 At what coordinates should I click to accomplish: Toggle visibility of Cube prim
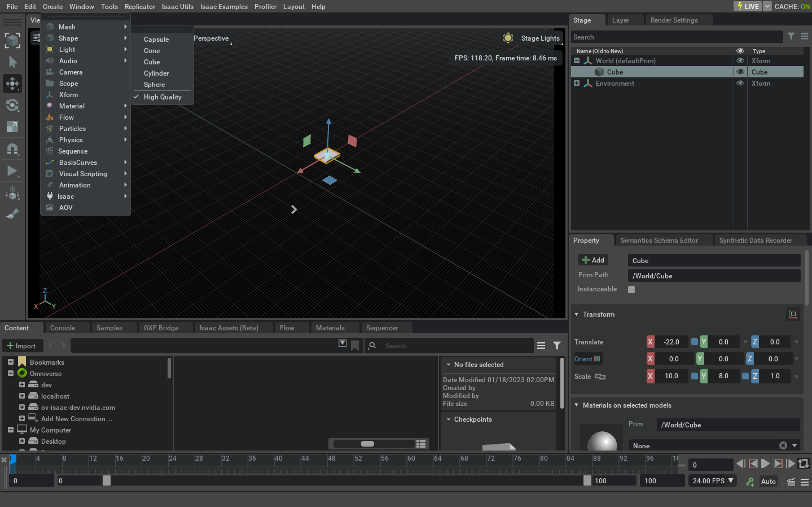click(x=740, y=72)
